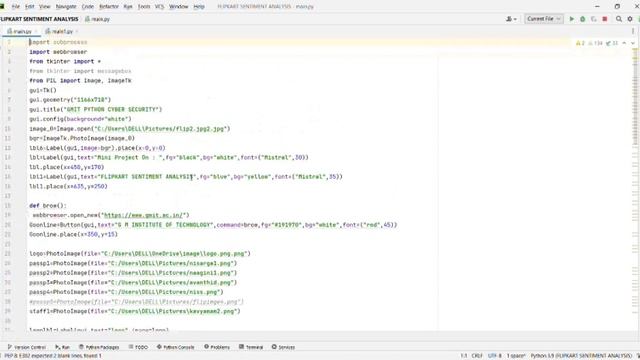Viewport: 640px width, 360px height.
Task: Close the main.py editor tab
Action: (36, 31)
